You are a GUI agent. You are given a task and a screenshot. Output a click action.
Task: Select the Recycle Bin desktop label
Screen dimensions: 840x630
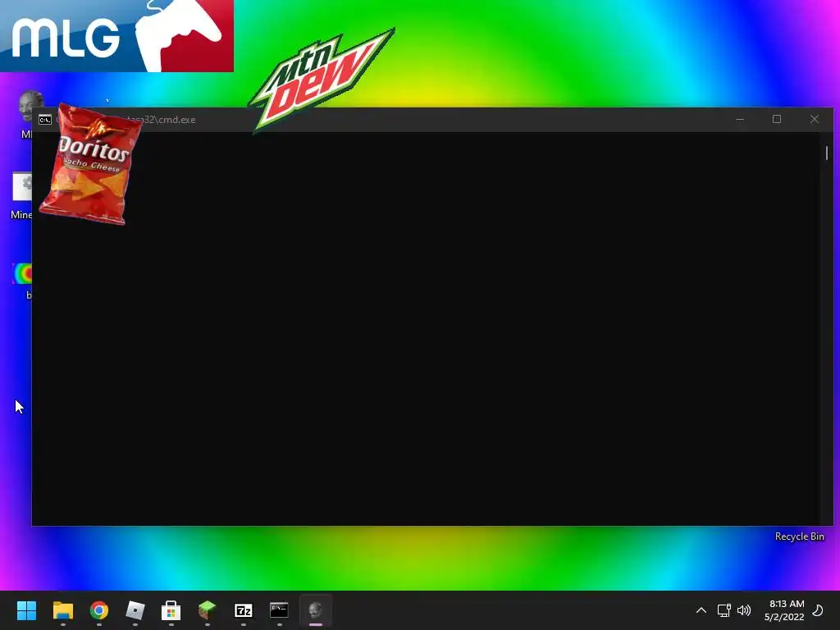pyautogui.click(x=799, y=536)
